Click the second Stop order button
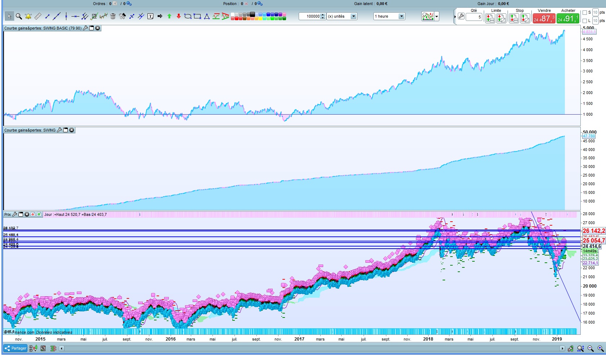 [525, 18]
